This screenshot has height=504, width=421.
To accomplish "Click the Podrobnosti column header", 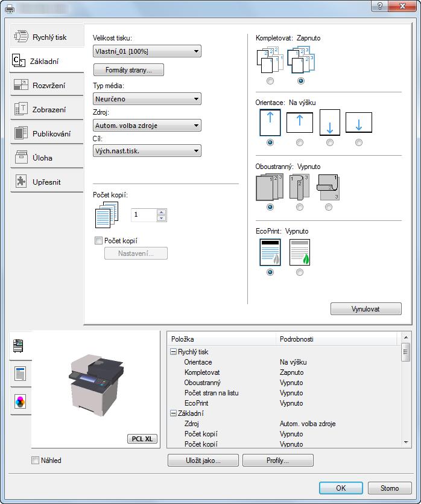I will click(x=337, y=339).
